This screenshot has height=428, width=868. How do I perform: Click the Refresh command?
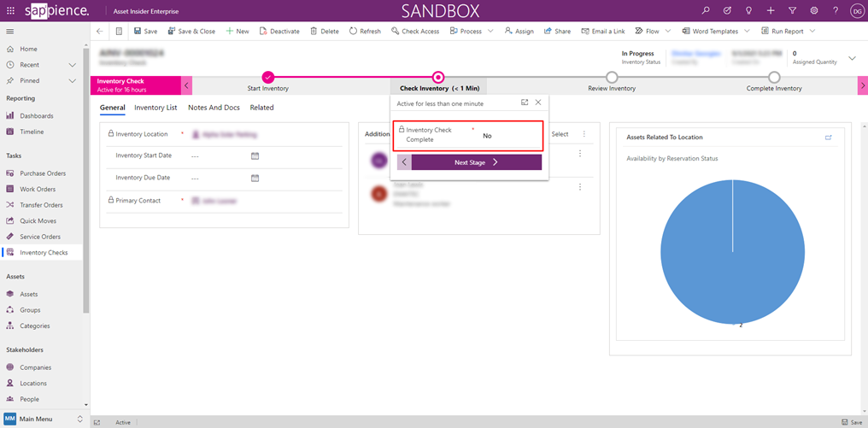click(x=365, y=31)
